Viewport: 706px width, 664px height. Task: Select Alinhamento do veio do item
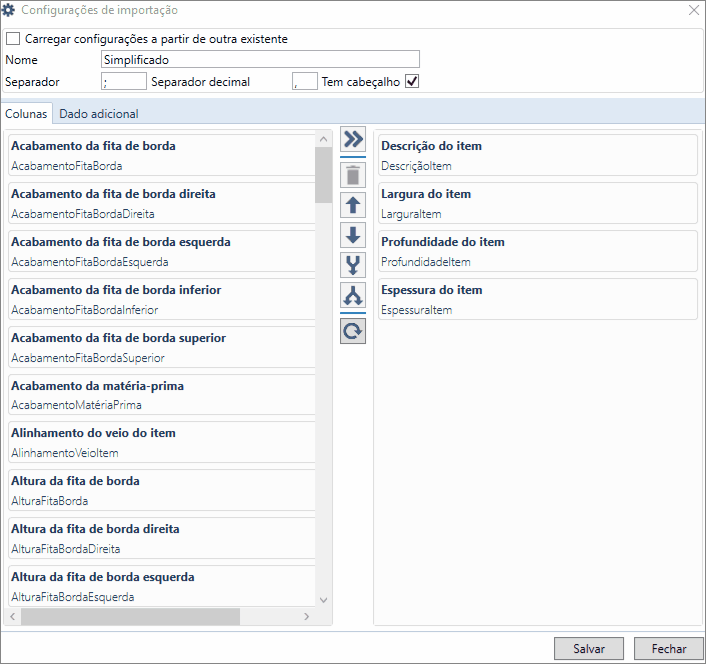[x=162, y=443]
